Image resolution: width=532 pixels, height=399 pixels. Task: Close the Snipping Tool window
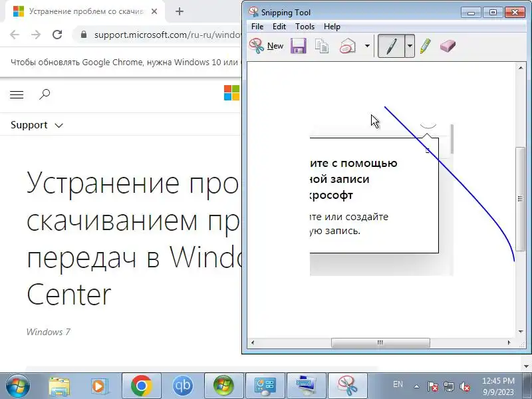[x=515, y=13]
